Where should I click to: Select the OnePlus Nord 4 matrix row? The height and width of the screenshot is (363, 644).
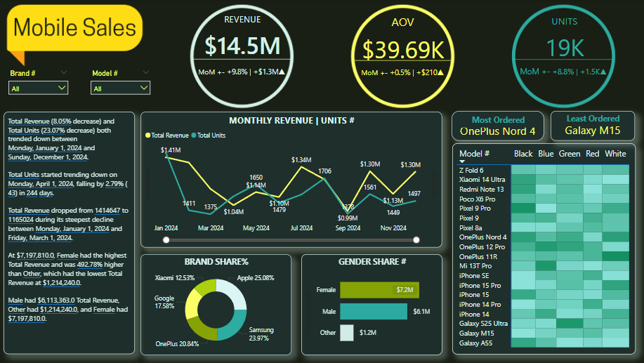pyautogui.click(x=544, y=237)
